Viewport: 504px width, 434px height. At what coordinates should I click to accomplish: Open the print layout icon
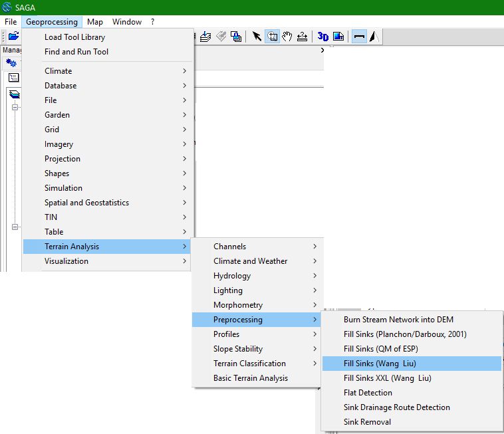[x=338, y=37]
